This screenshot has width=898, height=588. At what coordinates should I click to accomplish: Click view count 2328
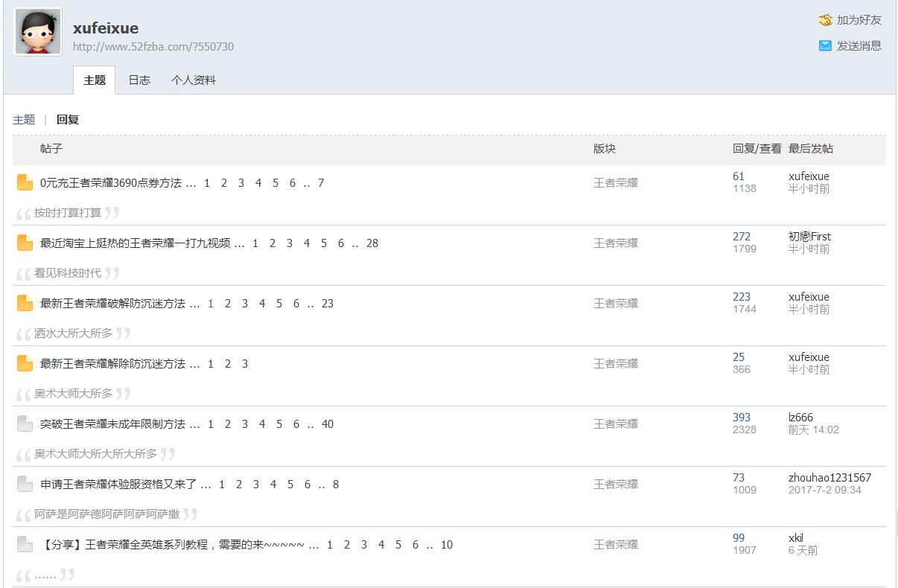[745, 429]
